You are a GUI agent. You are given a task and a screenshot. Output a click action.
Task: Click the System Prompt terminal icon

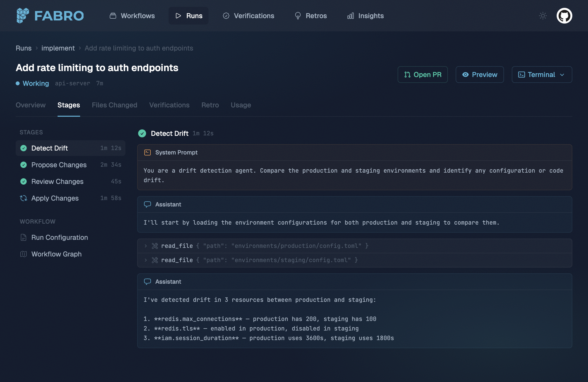pyautogui.click(x=147, y=153)
